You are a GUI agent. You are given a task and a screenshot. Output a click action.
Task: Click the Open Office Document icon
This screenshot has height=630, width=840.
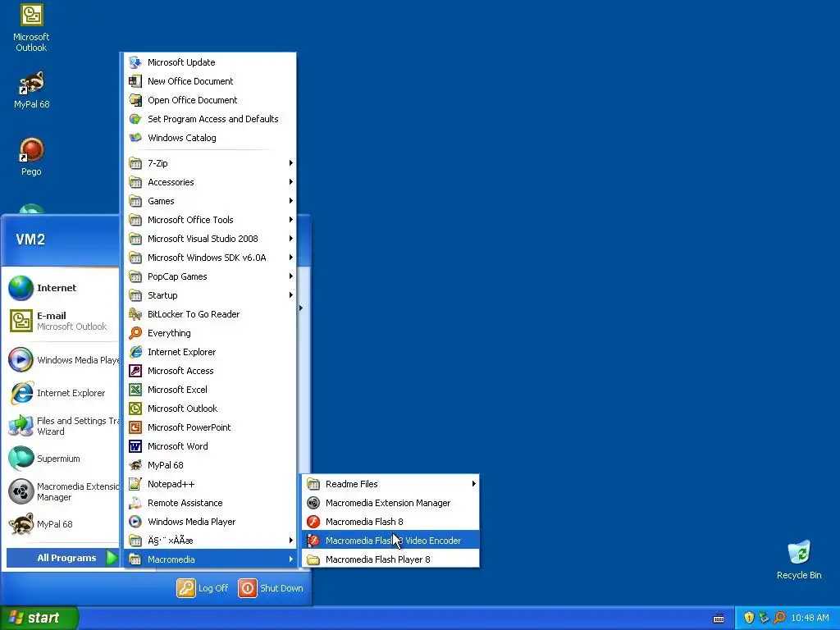(x=135, y=100)
